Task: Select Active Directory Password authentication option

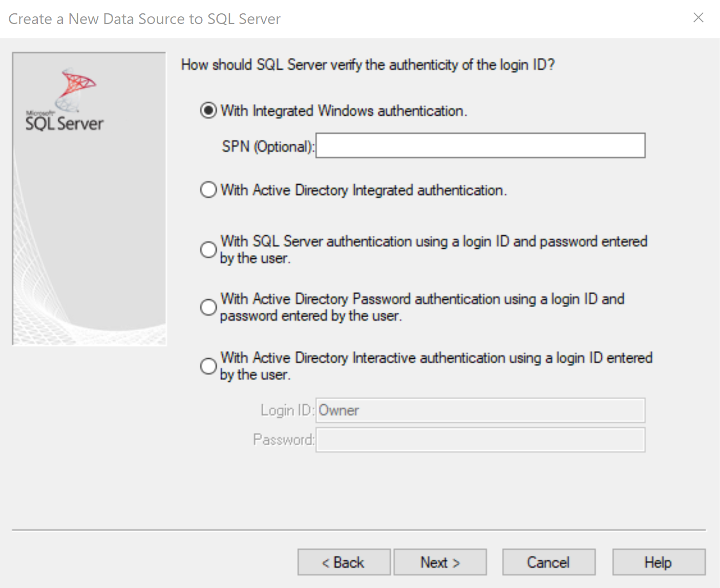Action: tap(208, 307)
